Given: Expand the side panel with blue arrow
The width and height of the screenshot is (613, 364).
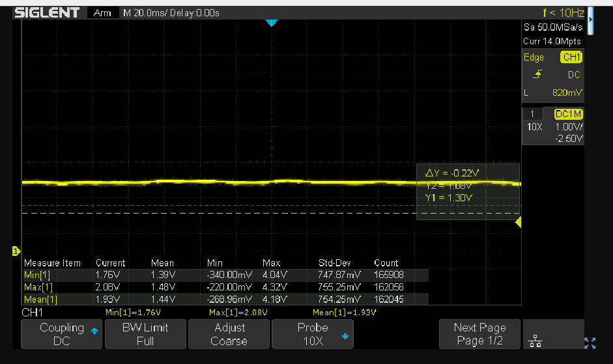Looking at the screenshot, I should 590,20.
